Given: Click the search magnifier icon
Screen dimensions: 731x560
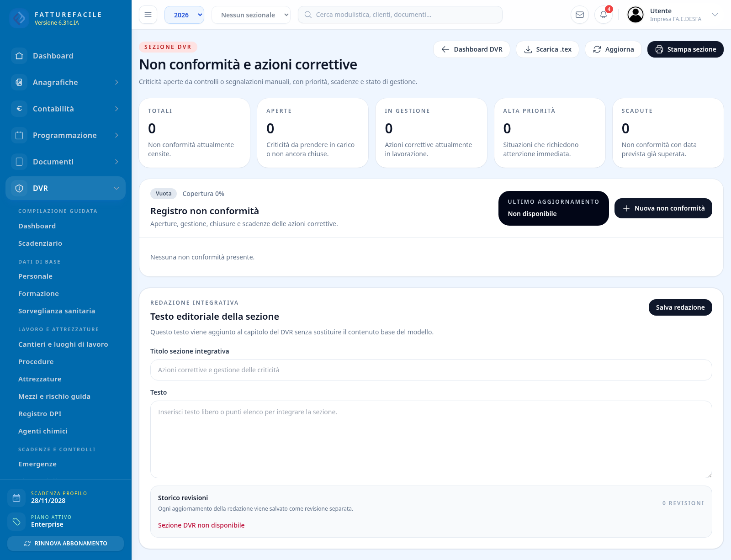Looking at the screenshot, I should coord(308,15).
